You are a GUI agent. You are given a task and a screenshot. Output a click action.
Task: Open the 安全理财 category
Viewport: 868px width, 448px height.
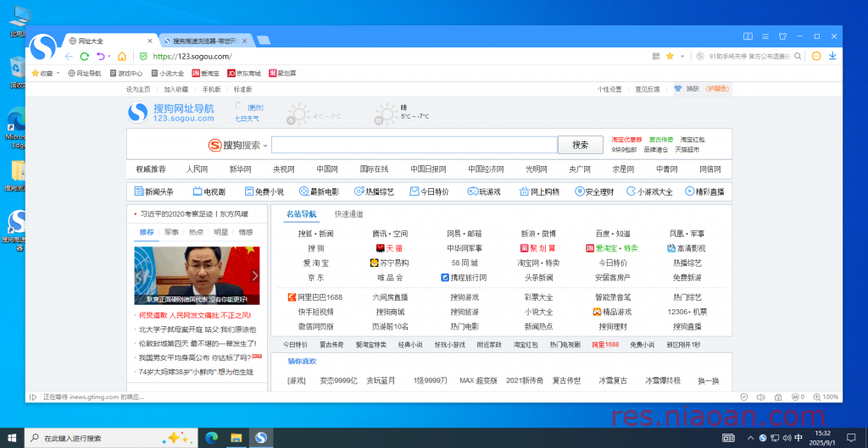click(x=594, y=192)
